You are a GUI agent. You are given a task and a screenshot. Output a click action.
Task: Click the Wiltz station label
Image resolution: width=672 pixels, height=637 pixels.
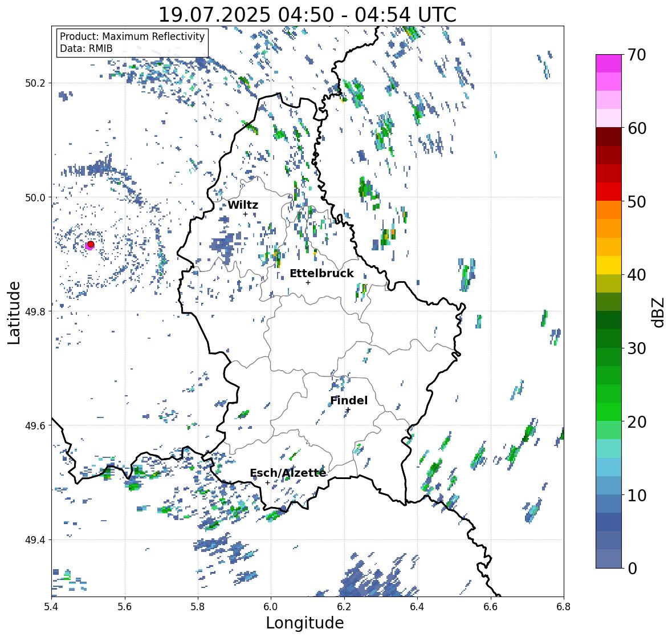click(243, 205)
